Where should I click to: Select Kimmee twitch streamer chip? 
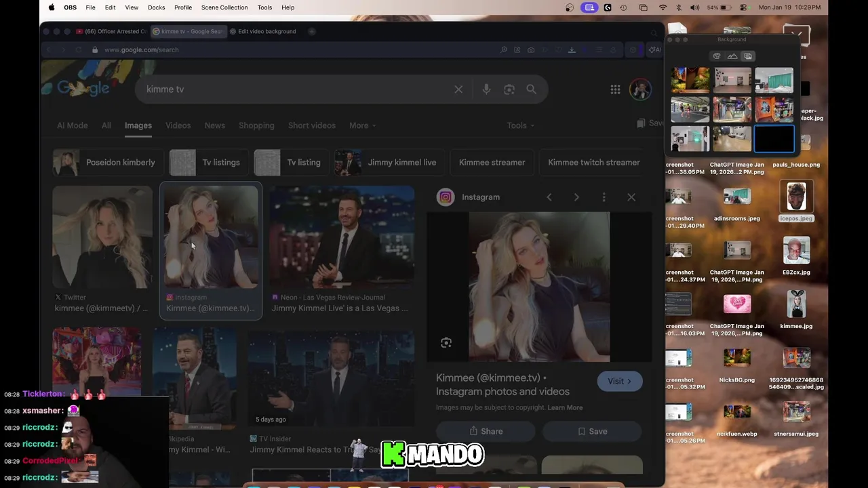point(593,163)
